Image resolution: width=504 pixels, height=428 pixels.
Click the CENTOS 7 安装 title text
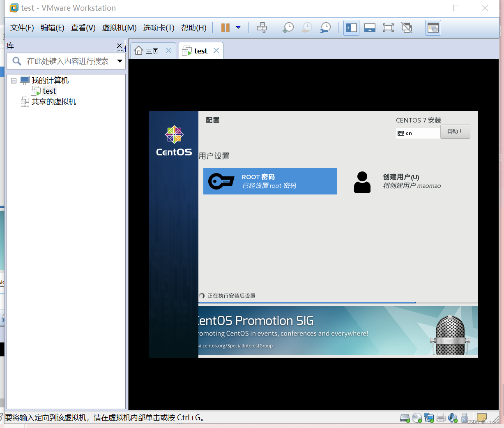click(x=419, y=120)
